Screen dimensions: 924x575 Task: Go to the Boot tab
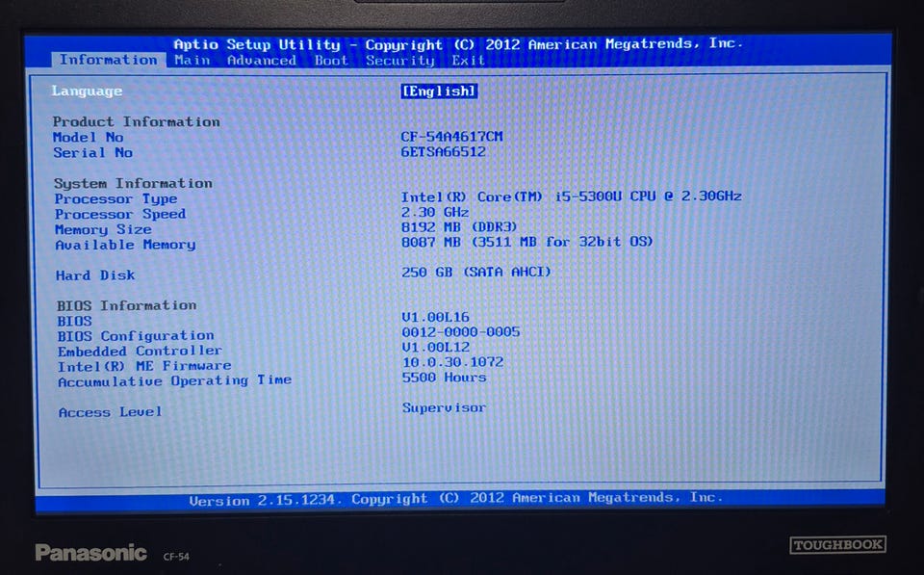click(x=331, y=60)
